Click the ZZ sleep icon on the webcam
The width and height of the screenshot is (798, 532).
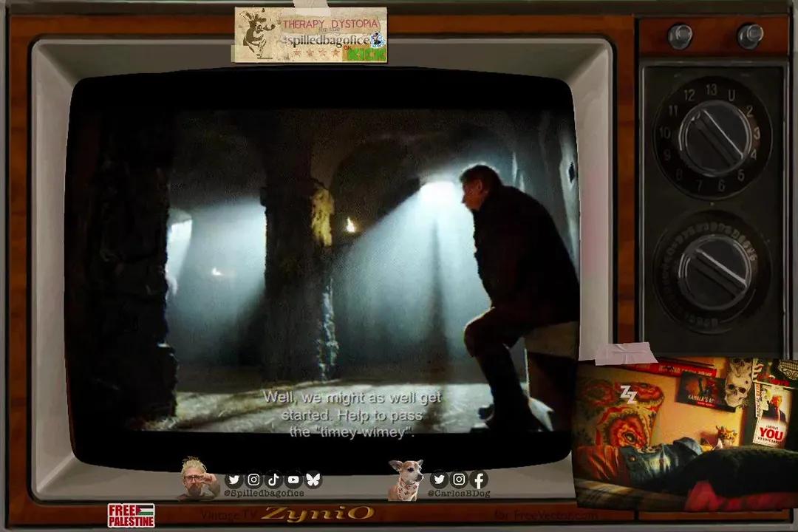pos(629,394)
